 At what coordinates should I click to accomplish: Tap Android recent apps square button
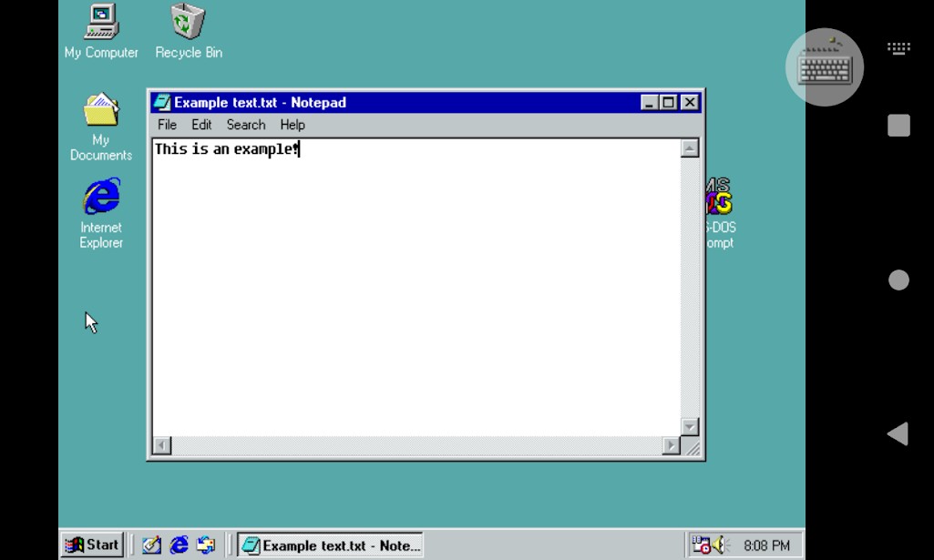click(x=898, y=126)
